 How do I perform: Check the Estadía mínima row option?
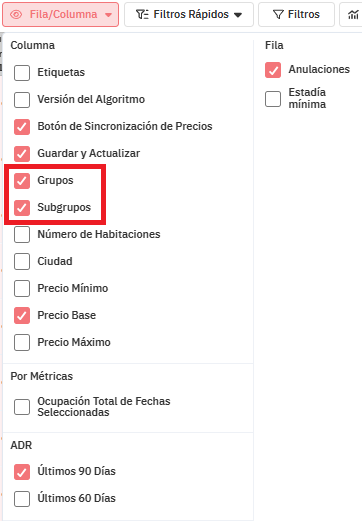(273, 99)
